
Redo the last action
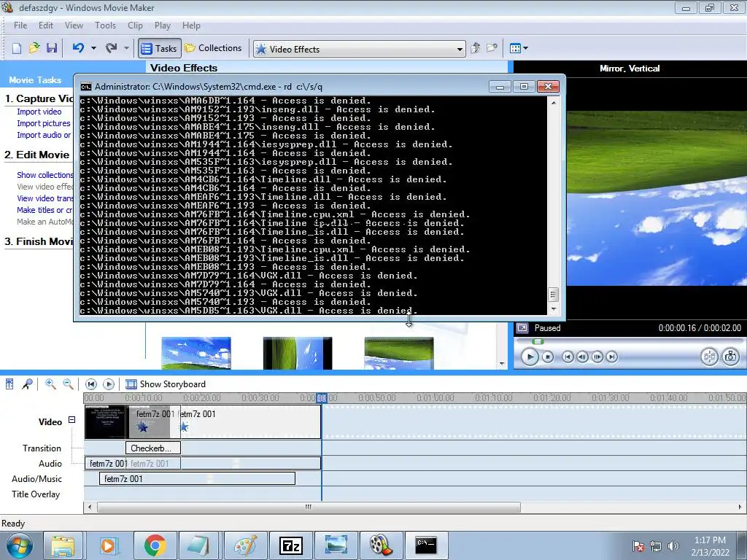[x=112, y=48]
